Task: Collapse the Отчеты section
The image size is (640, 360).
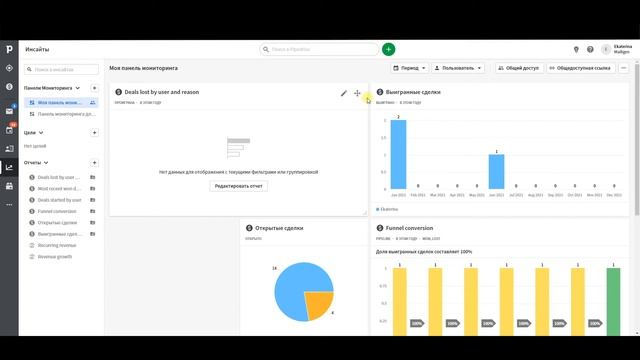Action: coord(46,163)
